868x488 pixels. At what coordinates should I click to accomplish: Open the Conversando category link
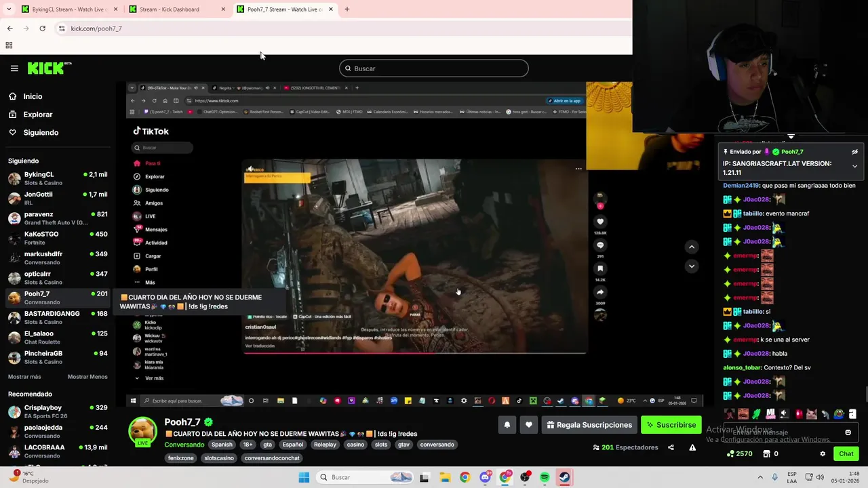click(184, 445)
